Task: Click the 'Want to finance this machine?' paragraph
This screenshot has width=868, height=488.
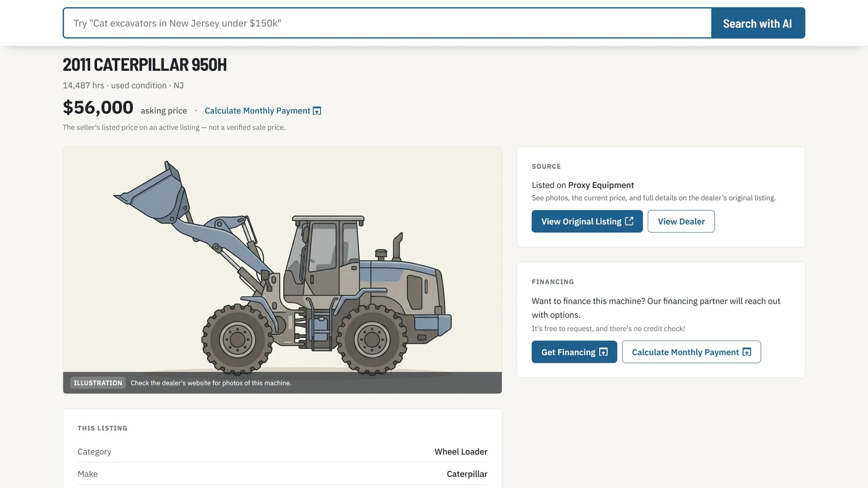Action: pyautogui.click(x=656, y=308)
